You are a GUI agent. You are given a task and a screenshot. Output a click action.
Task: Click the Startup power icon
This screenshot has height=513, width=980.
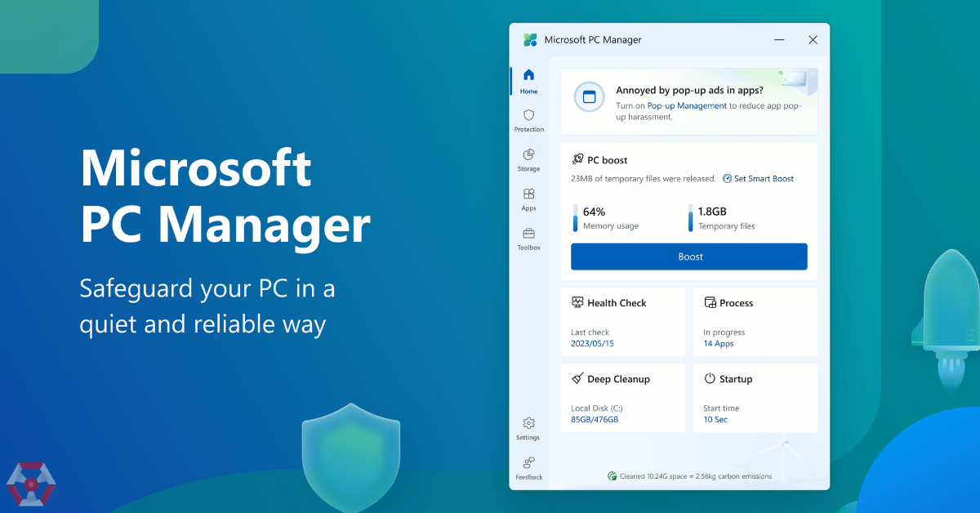pyautogui.click(x=710, y=379)
